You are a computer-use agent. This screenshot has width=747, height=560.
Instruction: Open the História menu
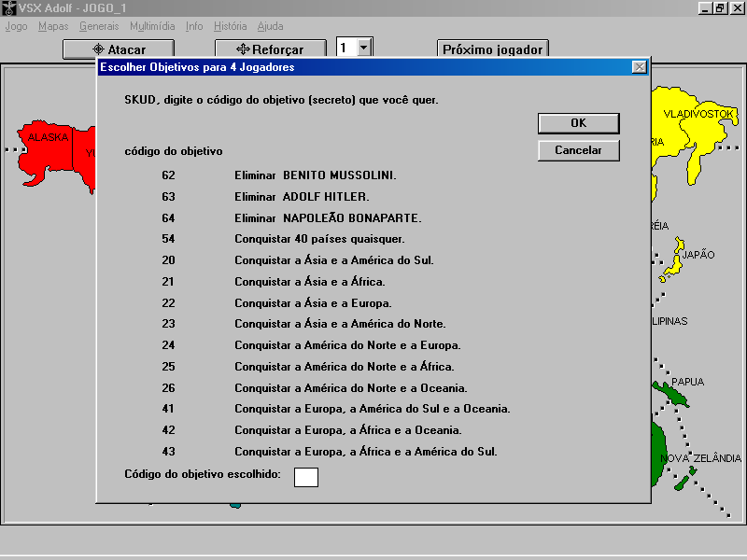(x=230, y=26)
